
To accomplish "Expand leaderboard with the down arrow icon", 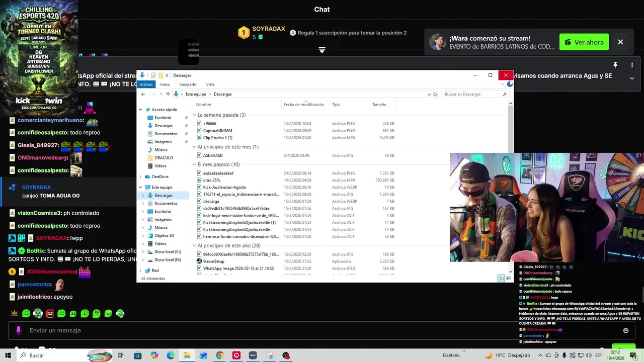I will 322,50.
